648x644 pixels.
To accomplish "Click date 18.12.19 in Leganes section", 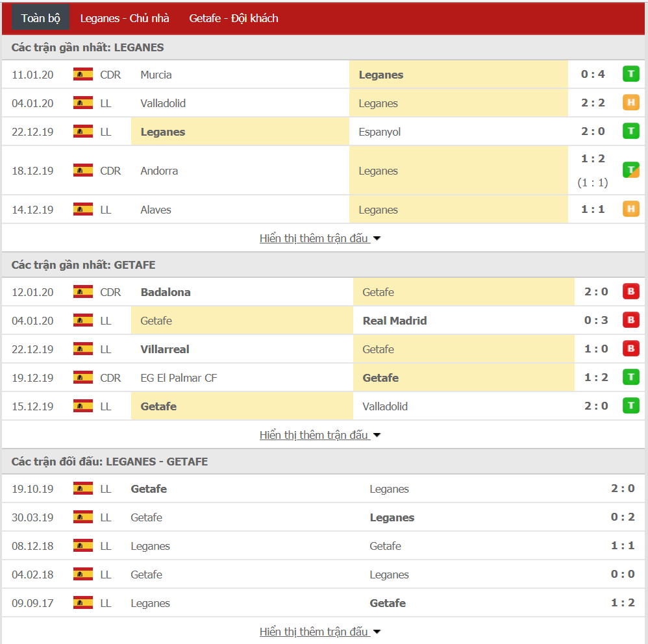I will 32,171.
